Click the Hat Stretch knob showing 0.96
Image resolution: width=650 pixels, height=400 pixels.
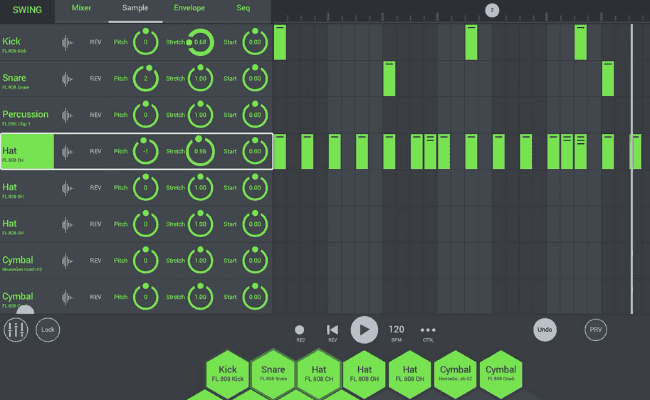tap(200, 151)
